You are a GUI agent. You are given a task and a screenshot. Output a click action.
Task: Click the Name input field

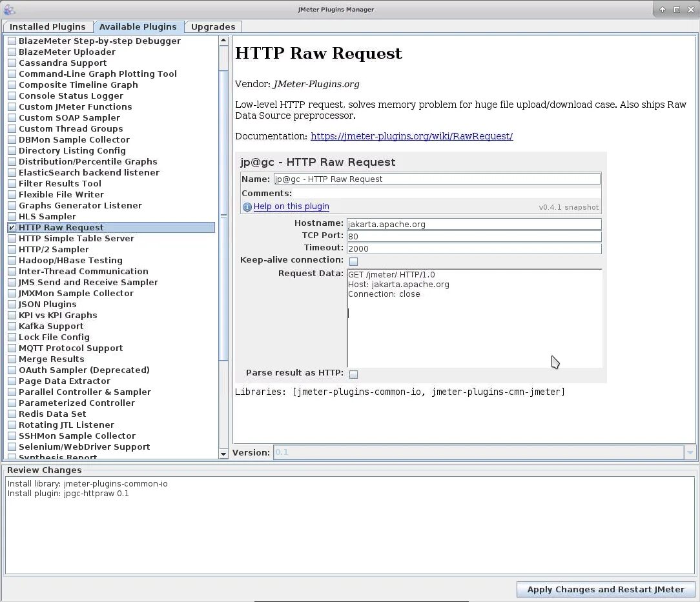click(437, 179)
